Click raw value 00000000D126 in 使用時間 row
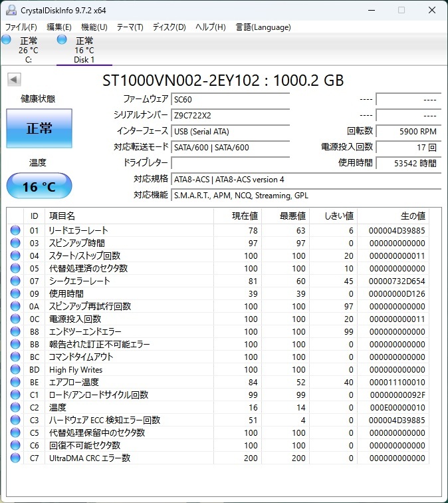The width and height of the screenshot is (448, 503). (x=397, y=294)
